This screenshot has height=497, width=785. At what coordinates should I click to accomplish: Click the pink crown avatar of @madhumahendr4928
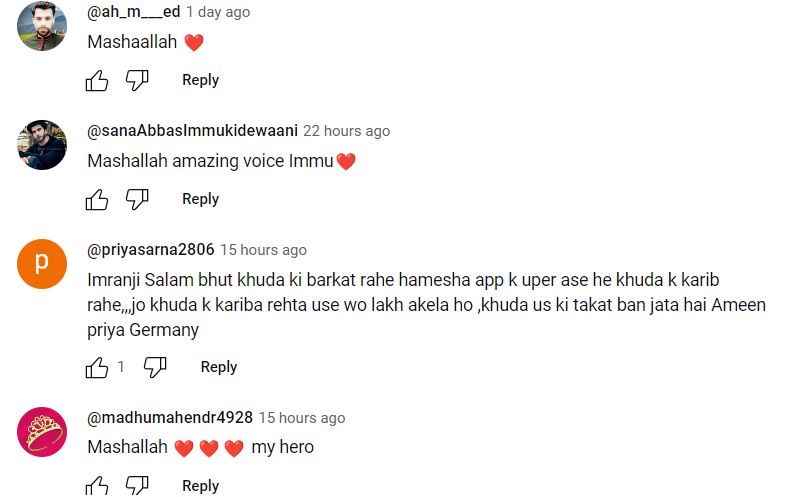(42, 432)
